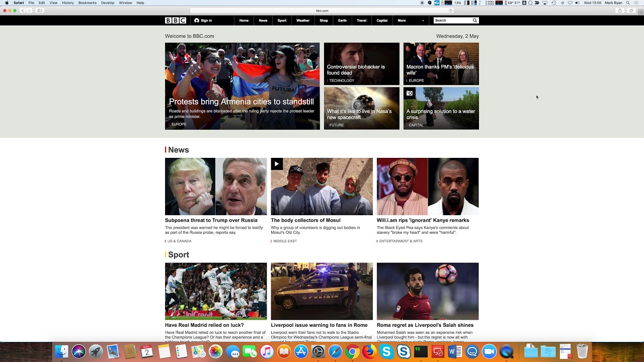Open Firefox from the dock

coord(369,351)
